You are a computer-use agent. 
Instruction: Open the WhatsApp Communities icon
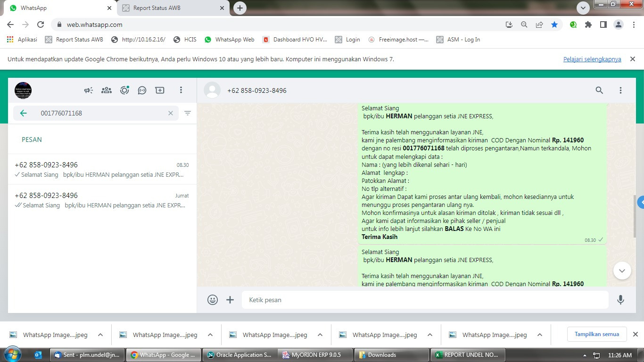[107, 90]
